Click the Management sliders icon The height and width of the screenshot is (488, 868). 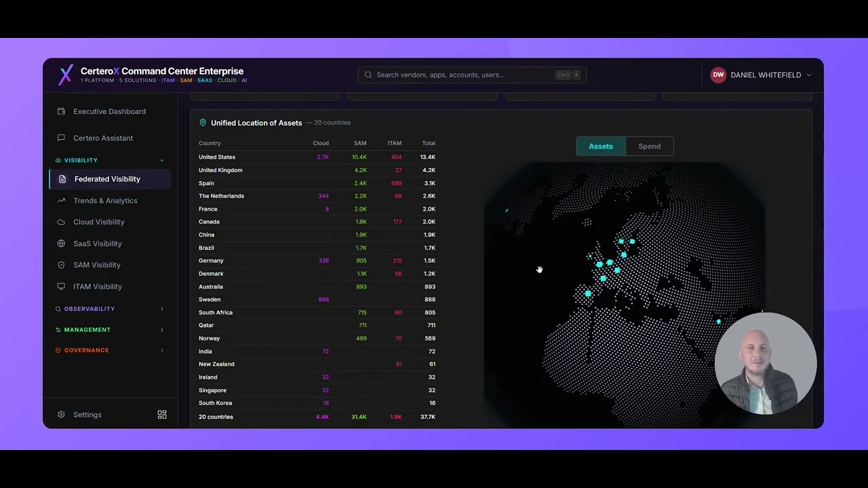point(58,329)
